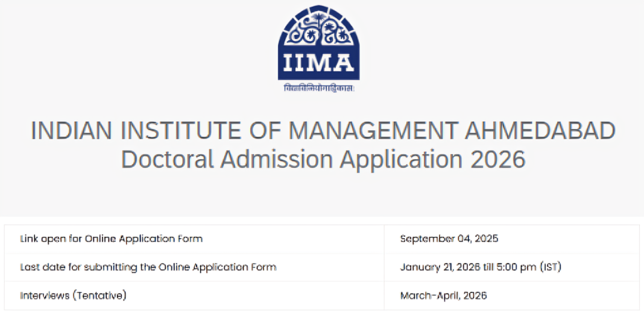
Task: Click the INDIAN INSTITUTE OF MANAGEMENT AHMEDABAD heading
Action: point(323,131)
